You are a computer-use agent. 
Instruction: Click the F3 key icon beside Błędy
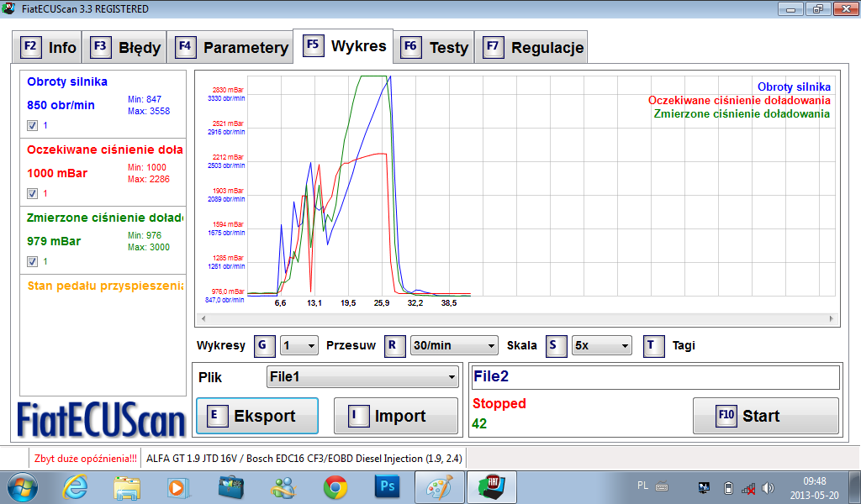(x=101, y=46)
